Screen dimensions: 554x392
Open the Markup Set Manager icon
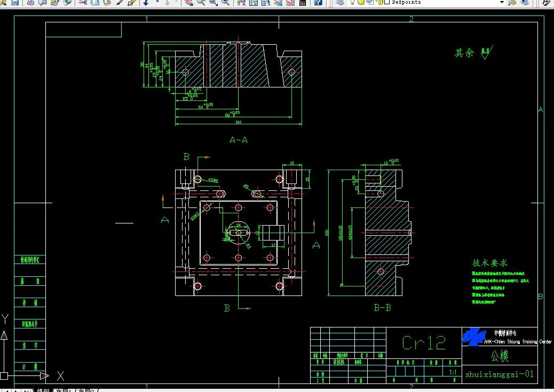pos(290,3)
